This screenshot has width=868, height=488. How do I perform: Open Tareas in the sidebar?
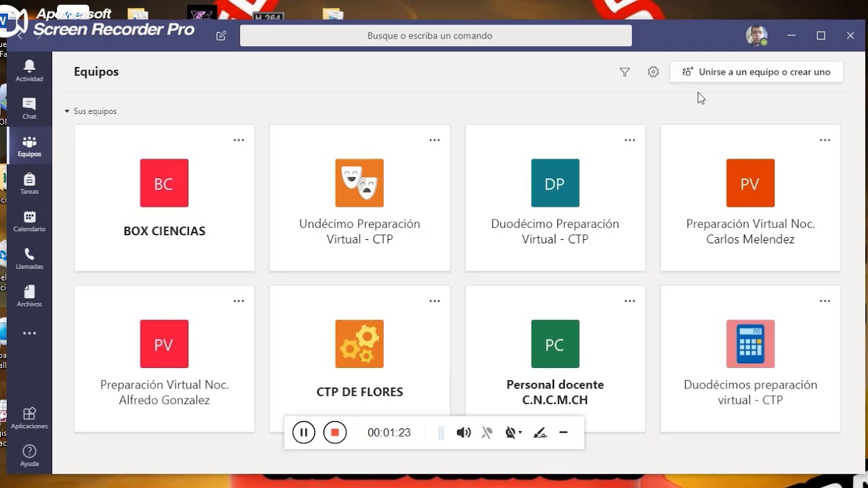pyautogui.click(x=29, y=184)
